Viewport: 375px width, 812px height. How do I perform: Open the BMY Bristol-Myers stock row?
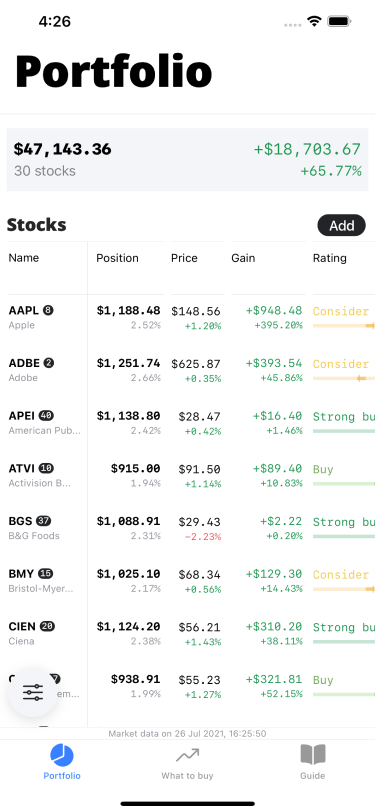coord(188,581)
